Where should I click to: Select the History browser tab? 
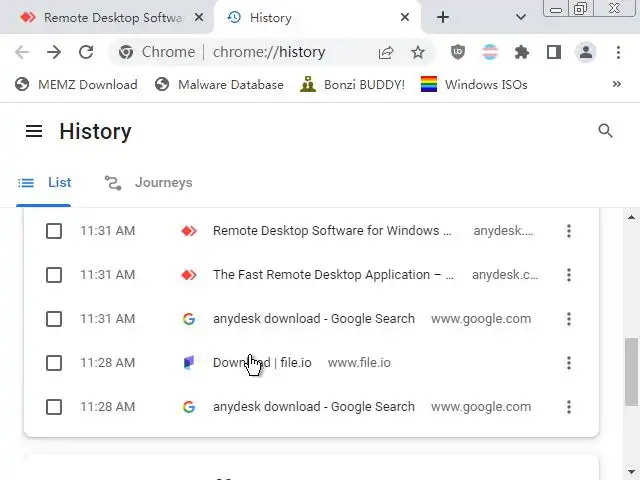tap(318, 18)
